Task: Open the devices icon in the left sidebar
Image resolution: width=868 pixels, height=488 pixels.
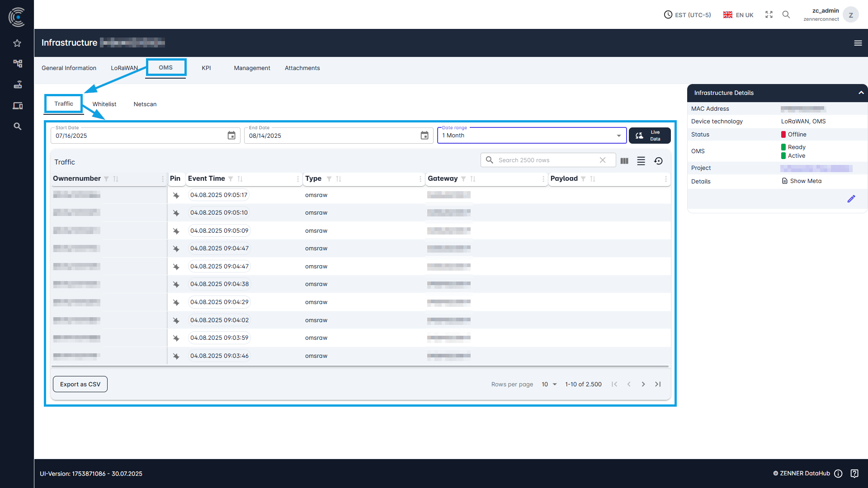Action: point(17,105)
